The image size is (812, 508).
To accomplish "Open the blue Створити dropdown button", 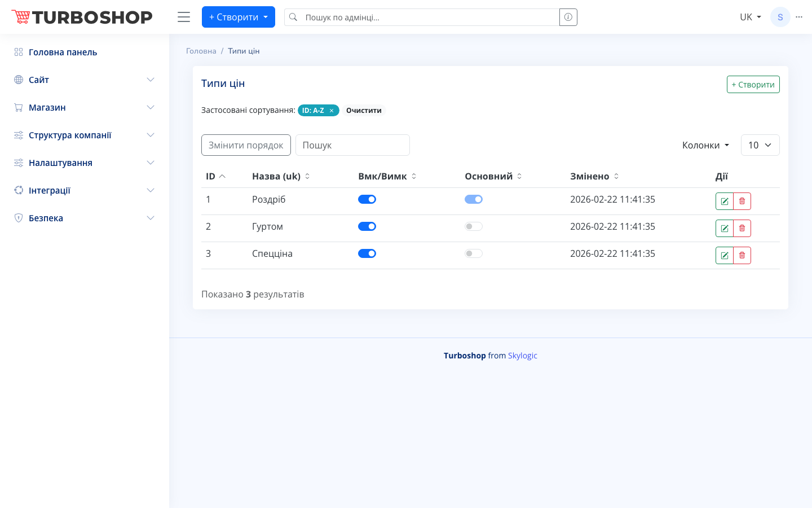I will tap(239, 17).
